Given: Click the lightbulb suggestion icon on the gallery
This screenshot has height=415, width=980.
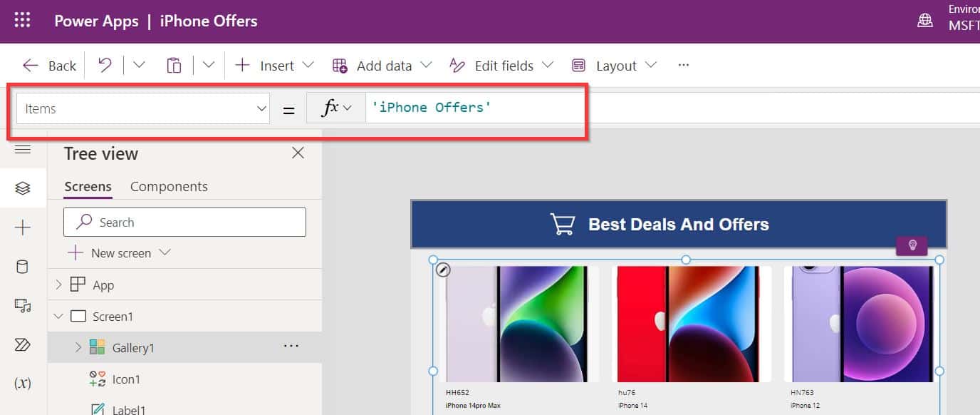Looking at the screenshot, I should coord(912,245).
